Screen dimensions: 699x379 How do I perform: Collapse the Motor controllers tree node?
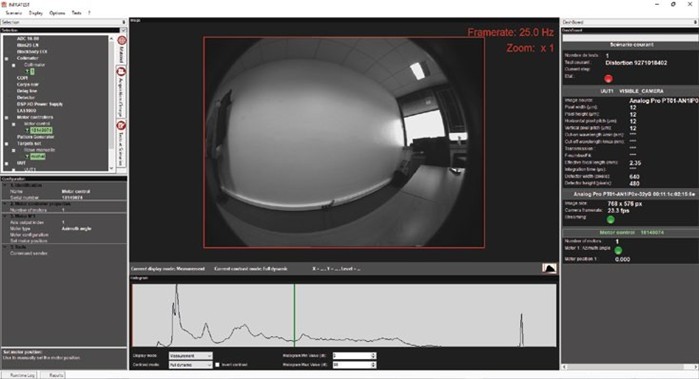[7, 118]
